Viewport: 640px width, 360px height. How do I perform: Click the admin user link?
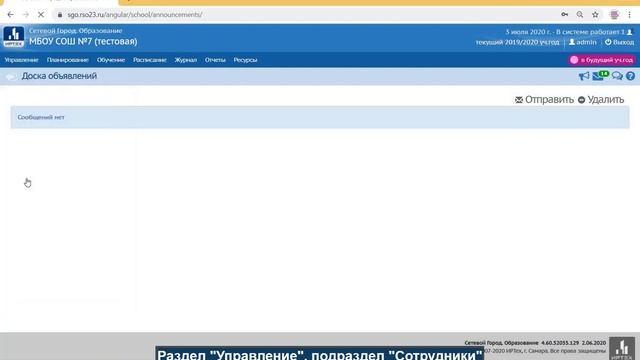coord(583,42)
